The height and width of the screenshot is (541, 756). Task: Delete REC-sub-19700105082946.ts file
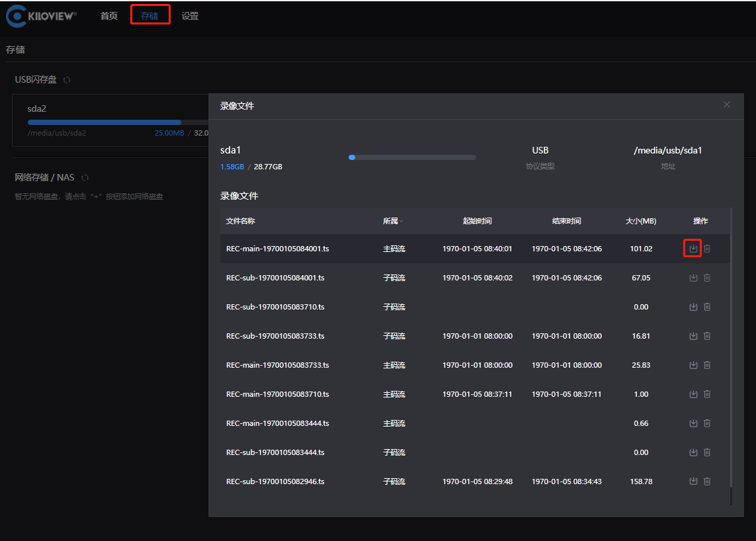click(707, 481)
